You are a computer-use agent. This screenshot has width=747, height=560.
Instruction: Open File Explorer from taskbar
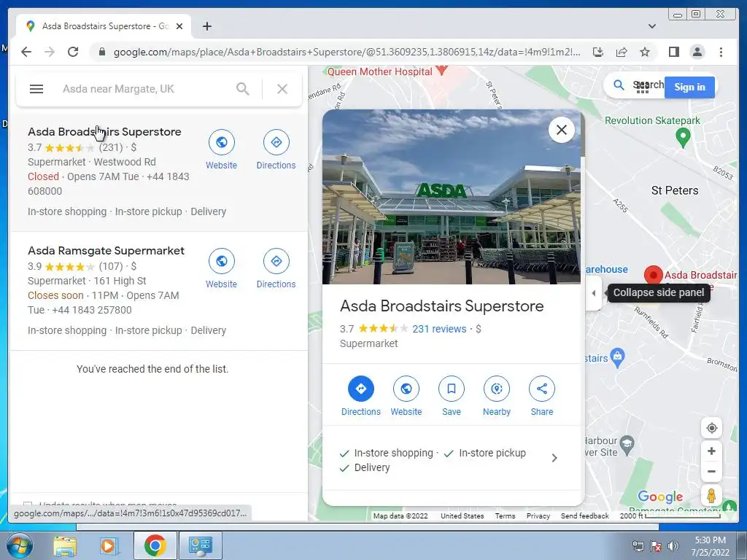coord(65,545)
